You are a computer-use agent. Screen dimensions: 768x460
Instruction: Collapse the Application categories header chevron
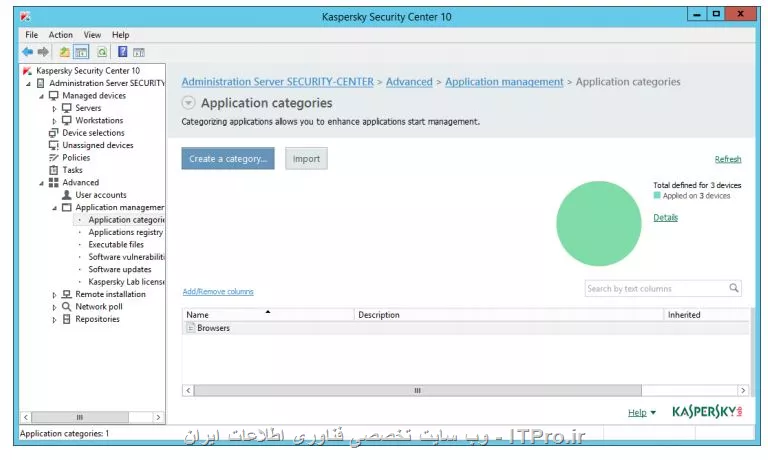coord(188,103)
